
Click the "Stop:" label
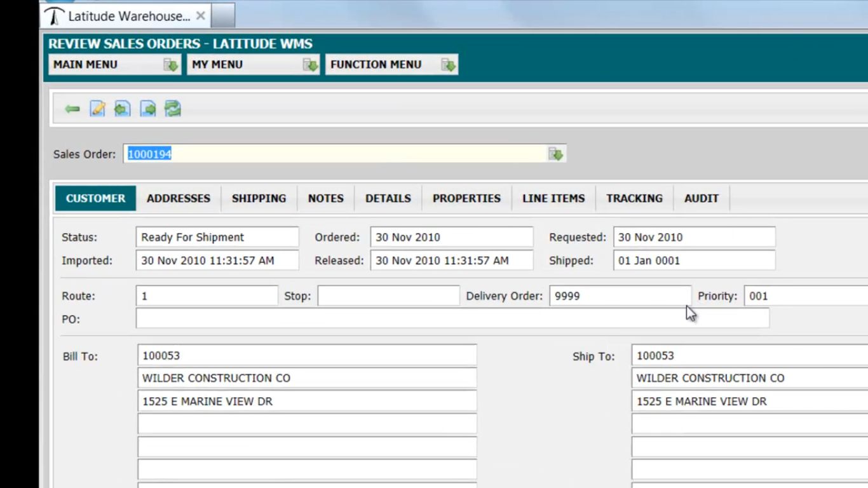(x=297, y=296)
